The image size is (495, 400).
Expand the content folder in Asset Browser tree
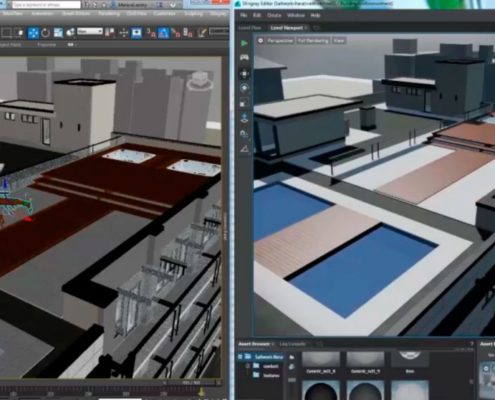click(x=247, y=366)
